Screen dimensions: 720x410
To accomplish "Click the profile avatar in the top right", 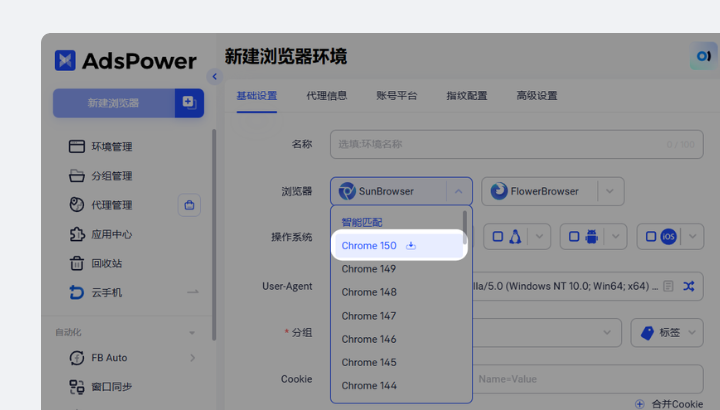I will point(703,56).
